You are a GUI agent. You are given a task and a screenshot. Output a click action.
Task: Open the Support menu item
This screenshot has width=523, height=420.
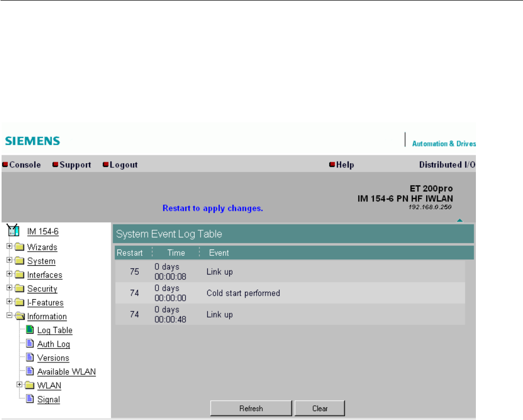pyautogui.click(x=75, y=165)
